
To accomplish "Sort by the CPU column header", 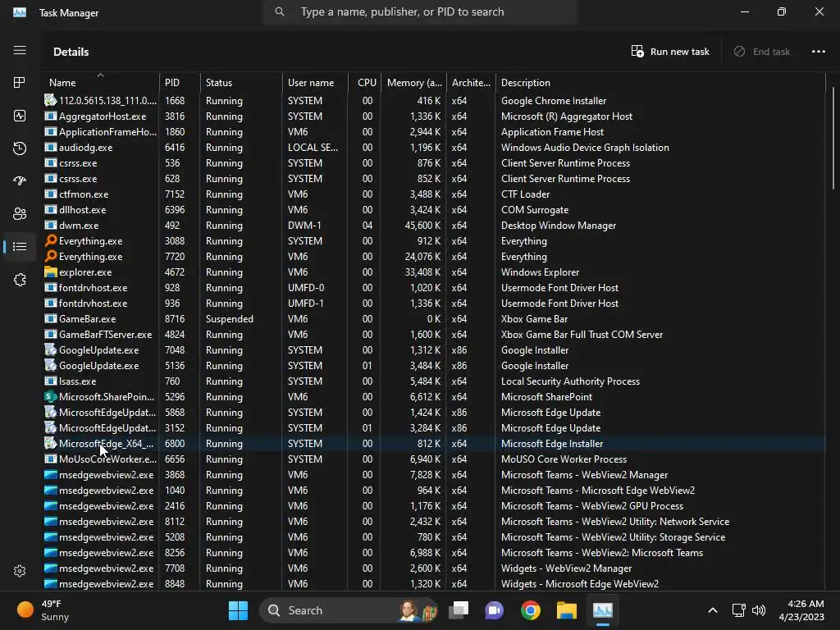I will click(x=365, y=83).
